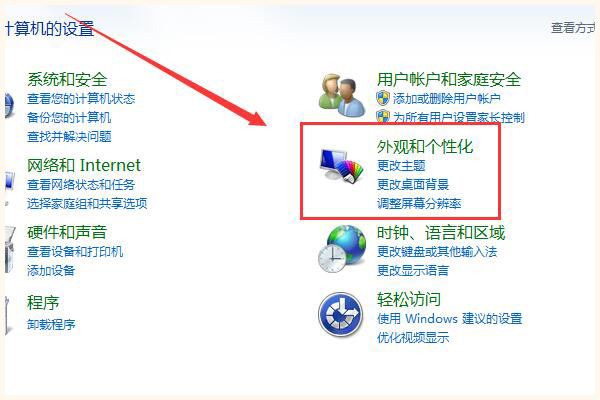Open 卸载程序 under 程序
Image resolution: width=600 pixels, height=400 pixels.
[x=51, y=325]
